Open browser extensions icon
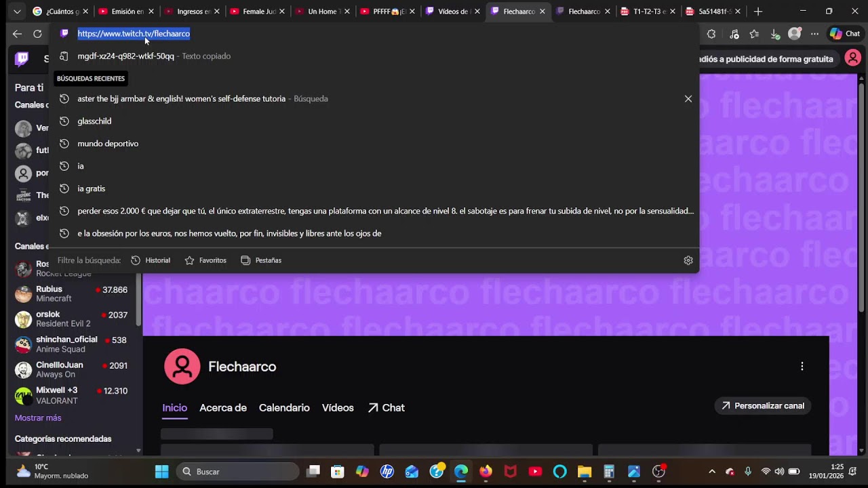 (711, 34)
